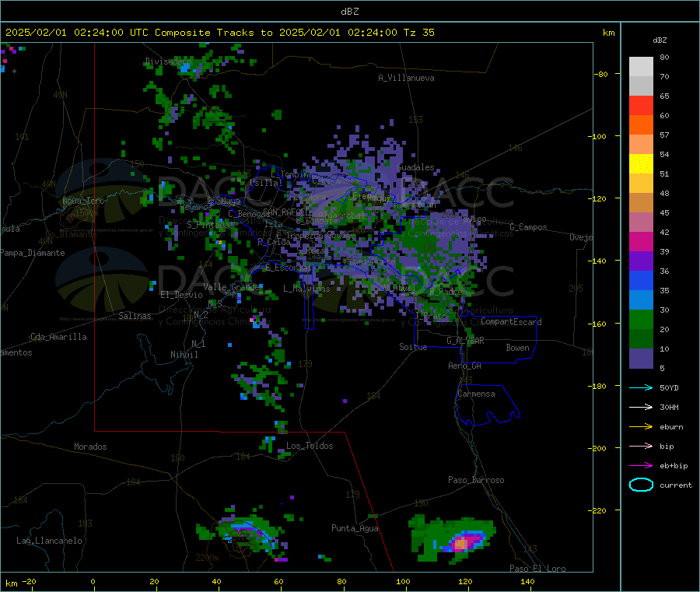Viewport: 700px width, 592px height.
Task: Click the Carmensa map label
Action: (x=476, y=394)
